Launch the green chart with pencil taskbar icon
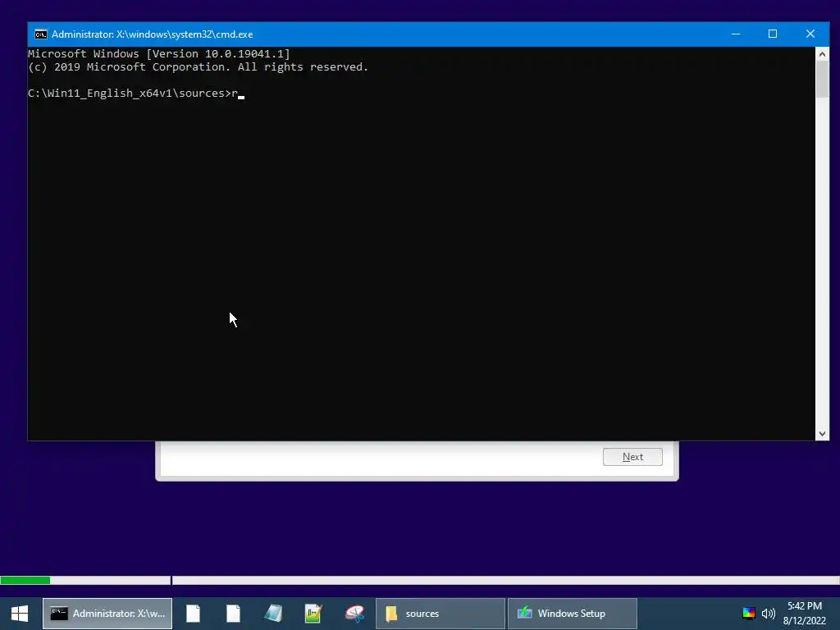840x630 pixels. (x=313, y=614)
